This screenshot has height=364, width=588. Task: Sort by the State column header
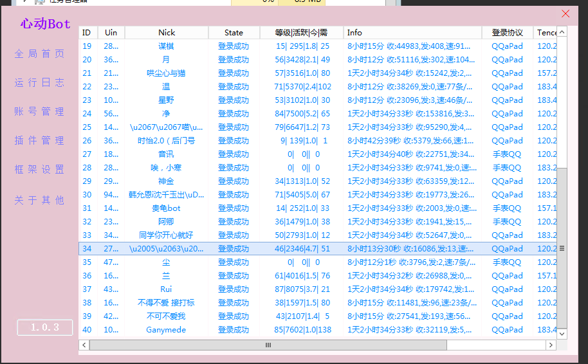pyautogui.click(x=234, y=33)
